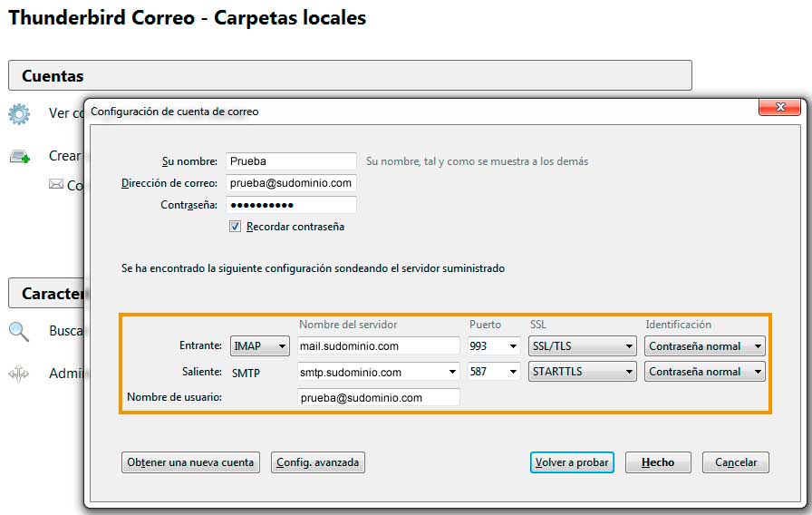Screen dimensions: 812x515
Task: Open the IMAP protocol dropdown
Action: [x=259, y=346]
